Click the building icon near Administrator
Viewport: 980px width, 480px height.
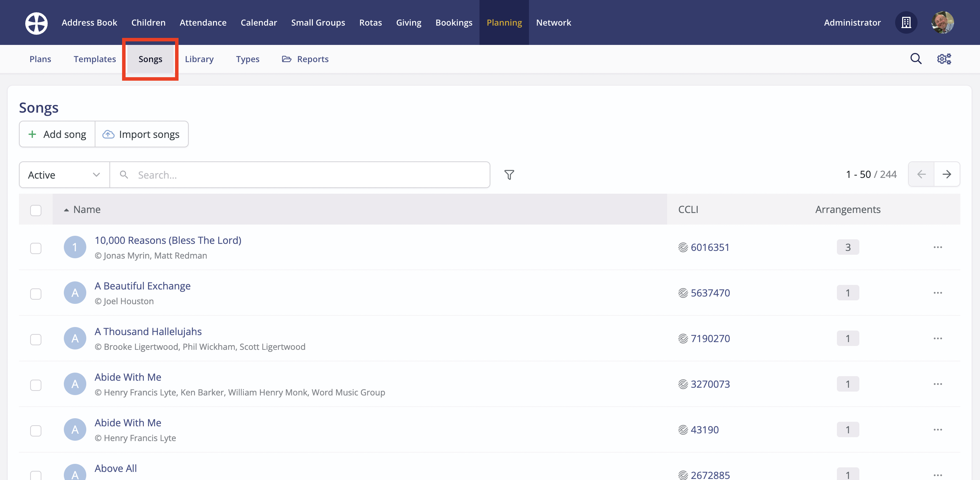906,22
